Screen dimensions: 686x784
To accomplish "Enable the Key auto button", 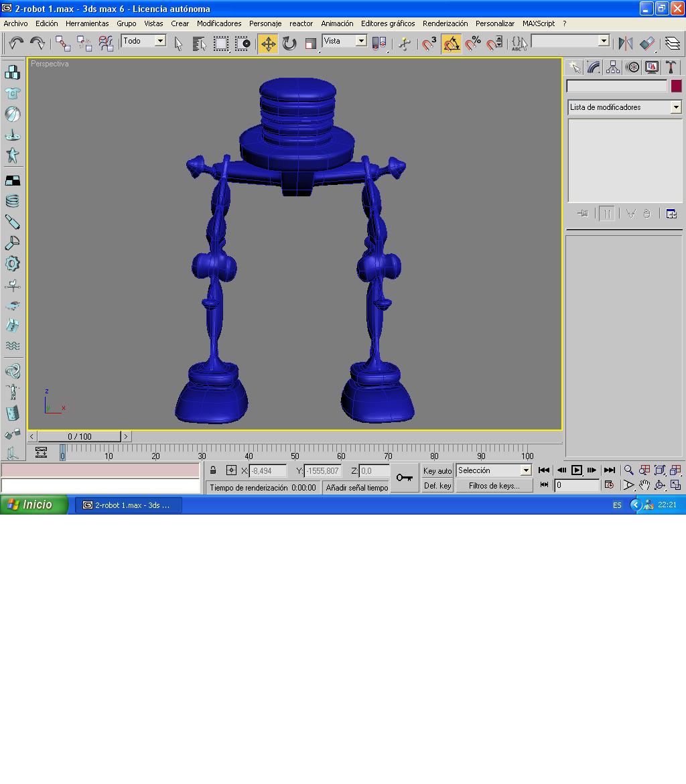I will click(437, 470).
